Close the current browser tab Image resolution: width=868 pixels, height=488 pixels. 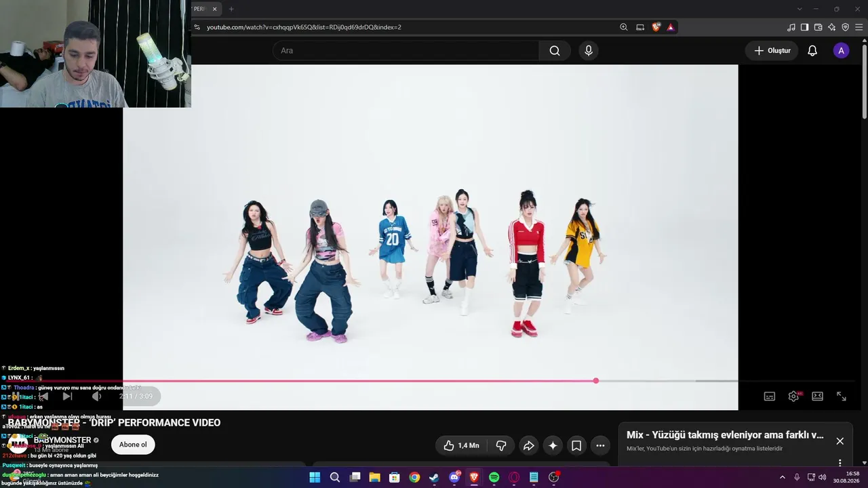(x=215, y=9)
